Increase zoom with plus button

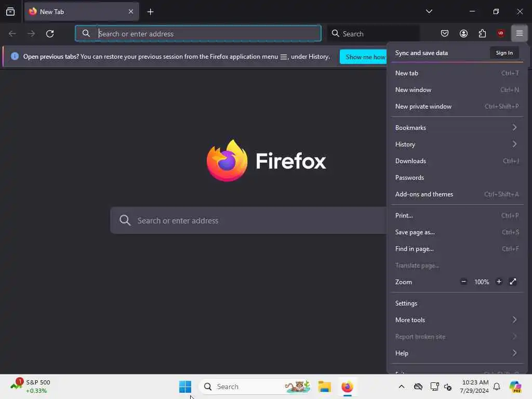499,282
